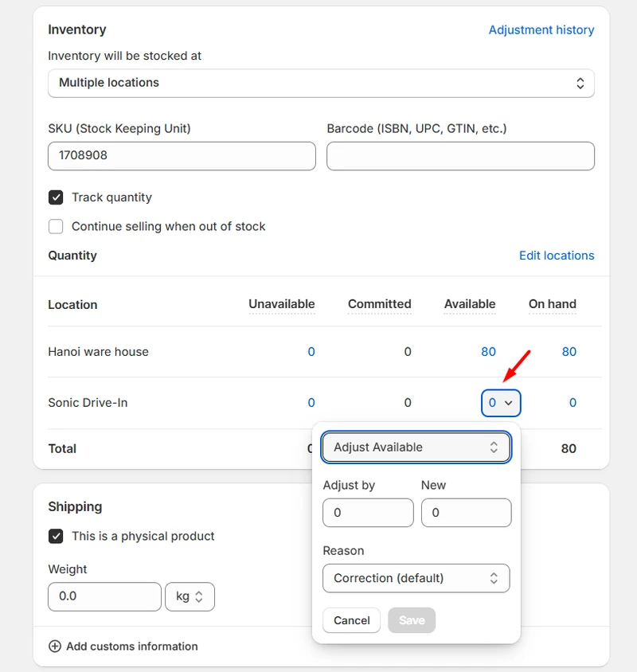The height and width of the screenshot is (672, 637).
Task: Open the Reason dropdown showing Correction (default)
Action: pyautogui.click(x=416, y=579)
